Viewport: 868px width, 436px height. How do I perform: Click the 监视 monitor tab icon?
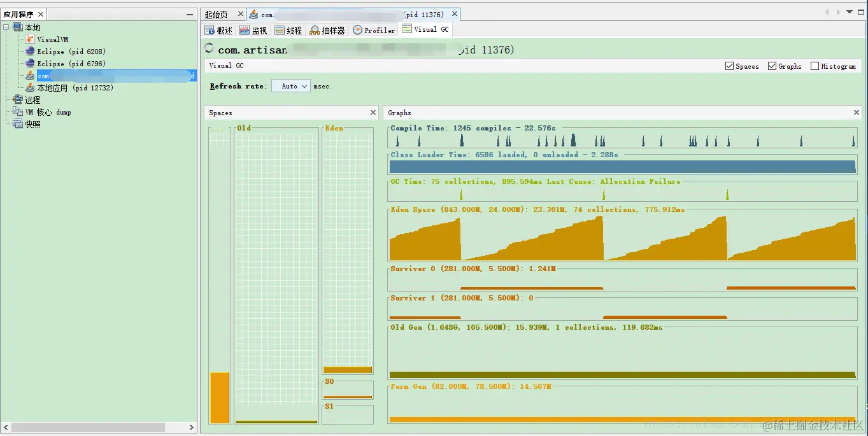click(245, 30)
